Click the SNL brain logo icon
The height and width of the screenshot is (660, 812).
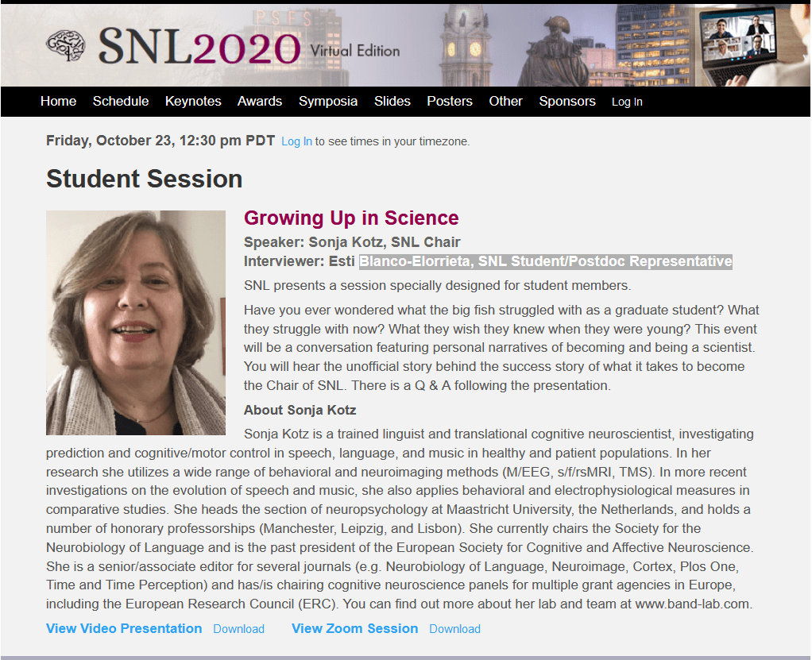[65, 46]
